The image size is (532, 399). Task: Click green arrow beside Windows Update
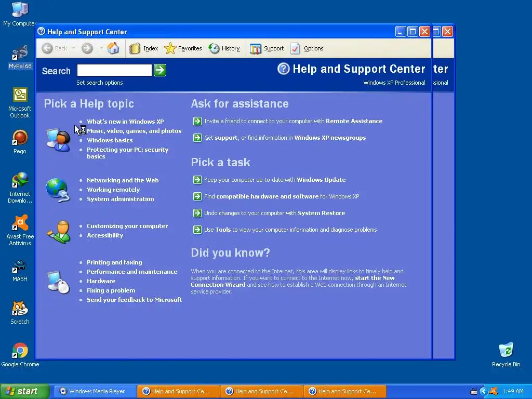click(x=197, y=180)
